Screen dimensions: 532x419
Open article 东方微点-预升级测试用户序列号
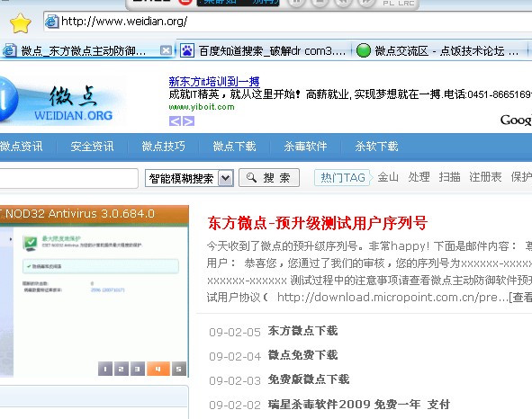click(x=317, y=223)
